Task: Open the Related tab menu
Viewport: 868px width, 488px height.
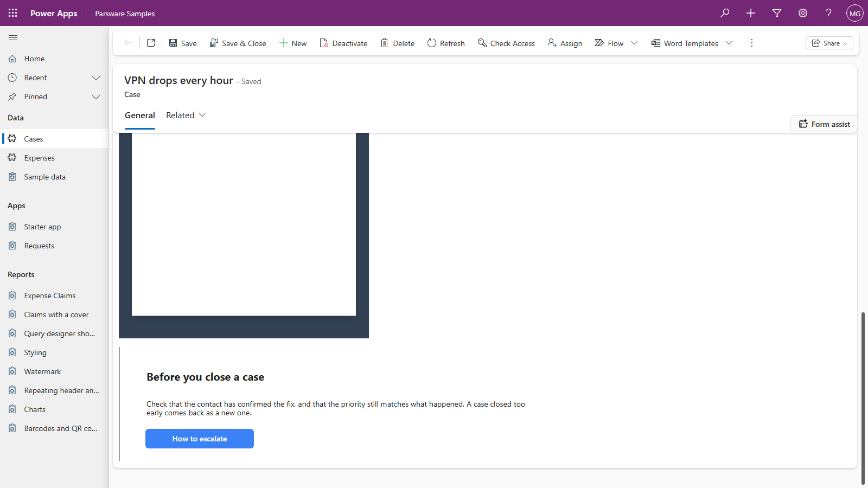Action: [x=186, y=115]
